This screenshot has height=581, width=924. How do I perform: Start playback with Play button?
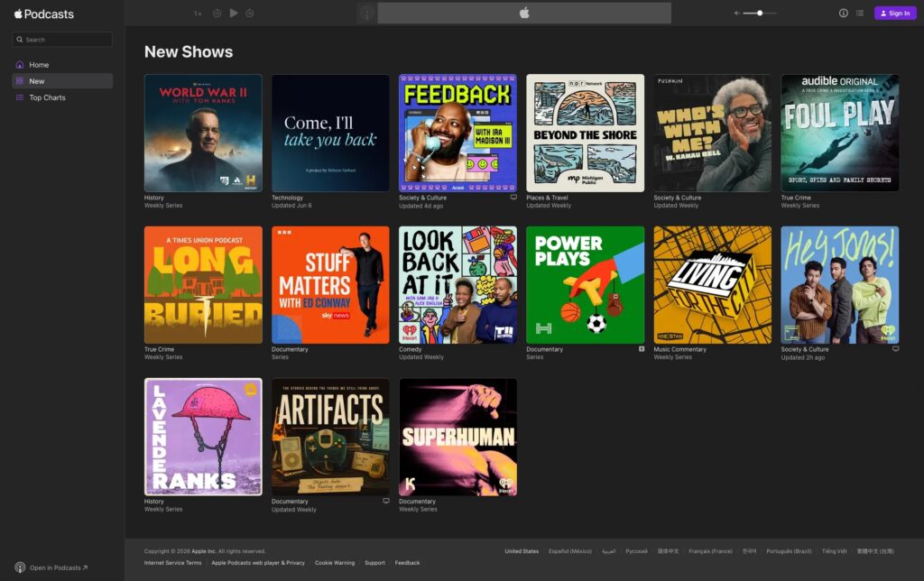pos(234,13)
